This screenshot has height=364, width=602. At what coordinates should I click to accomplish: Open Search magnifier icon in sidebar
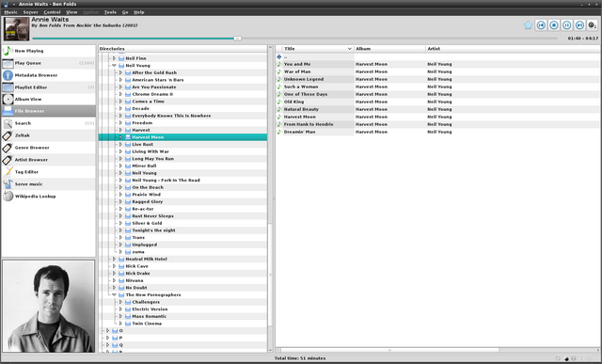(8, 123)
